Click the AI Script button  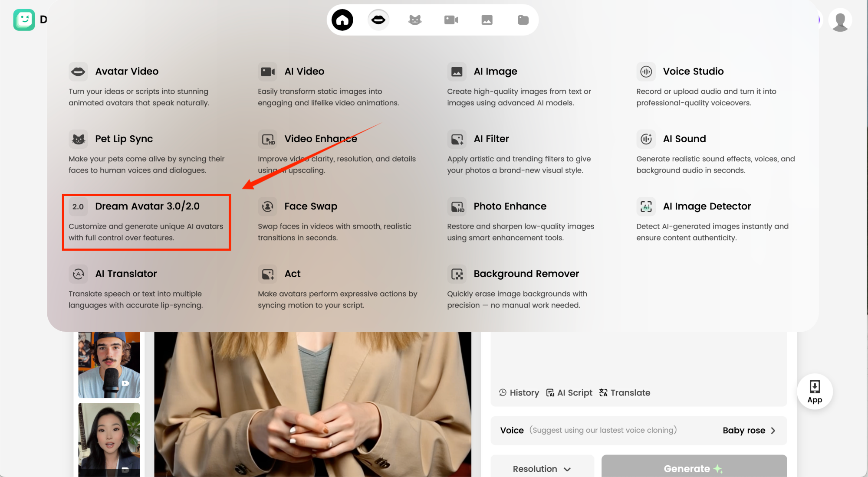pos(569,393)
